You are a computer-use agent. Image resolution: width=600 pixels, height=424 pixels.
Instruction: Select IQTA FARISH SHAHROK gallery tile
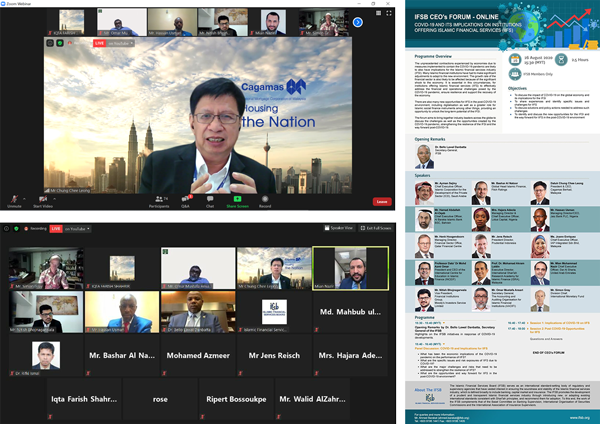[122, 268]
